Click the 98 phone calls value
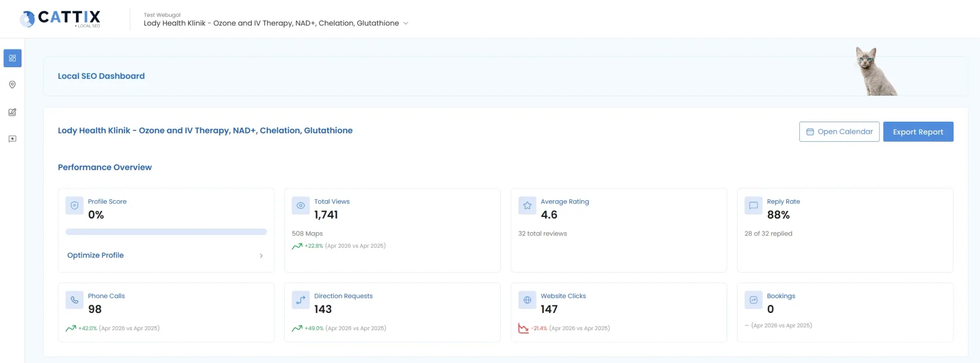Screen dimensions: 980x363 click(x=95, y=309)
